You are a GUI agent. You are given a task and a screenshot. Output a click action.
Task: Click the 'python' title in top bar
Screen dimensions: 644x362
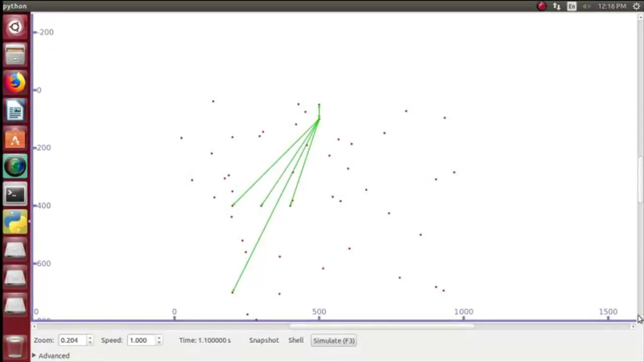click(15, 6)
